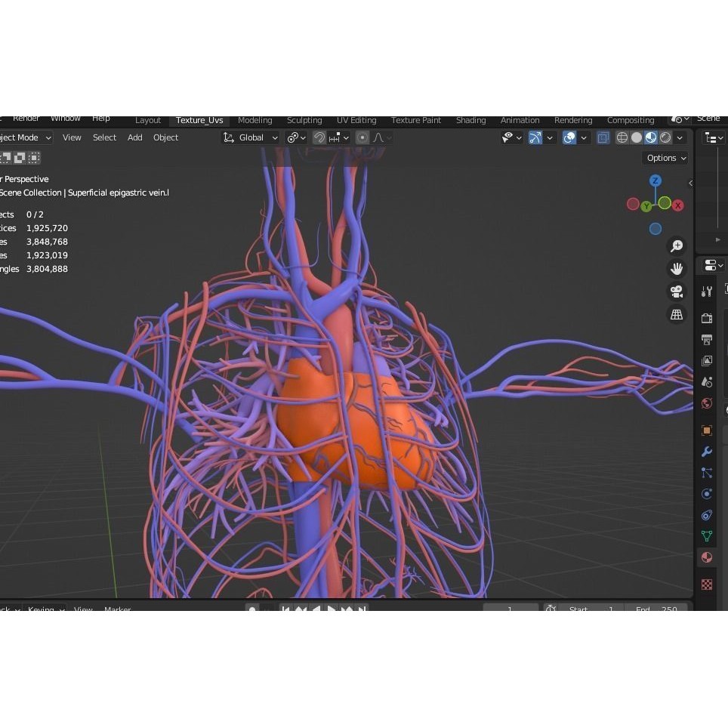Open the Render Properties camera tab

click(706, 318)
